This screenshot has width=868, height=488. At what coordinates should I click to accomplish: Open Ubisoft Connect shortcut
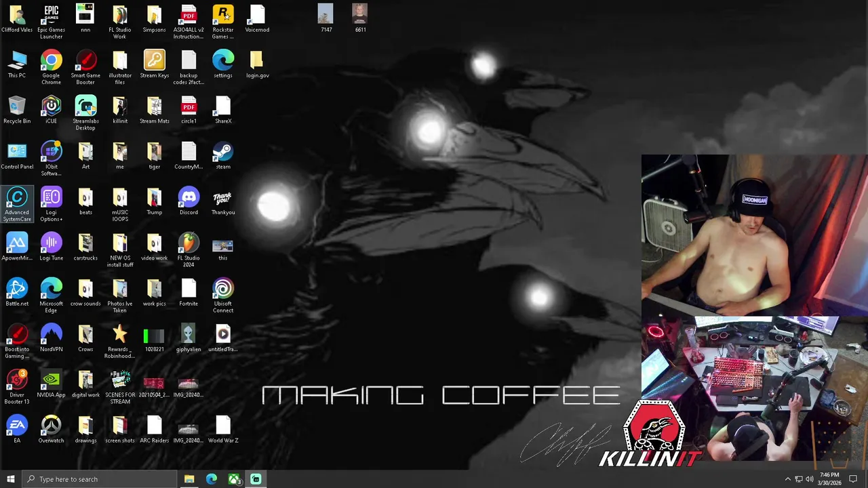tap(223, 295)
